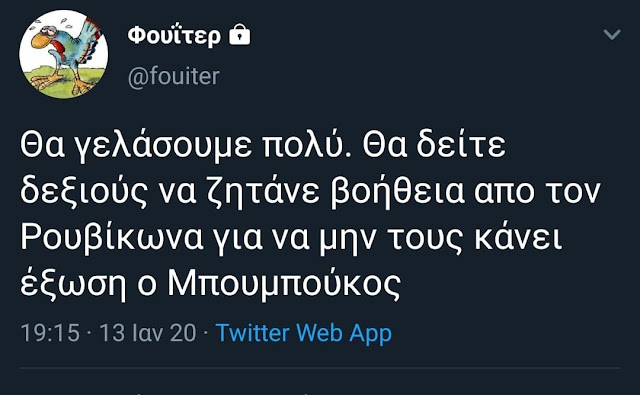Click the words Θα δείτε in the tweet
This screenshot has height=395, width=640.
pyautogui.click(x=434, y=145)
